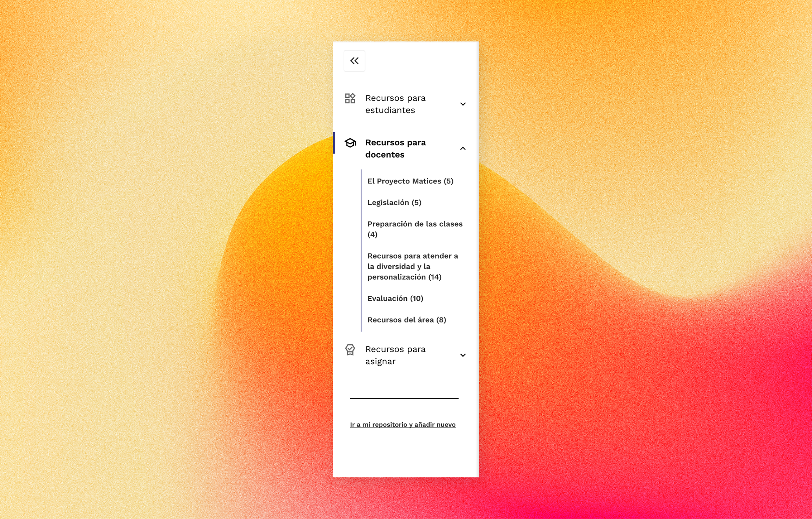The height and width of the screenshot is (519, 812).
Task: Select the badge icon next to Recursos para asignar
Action: (x=350, y=349)
